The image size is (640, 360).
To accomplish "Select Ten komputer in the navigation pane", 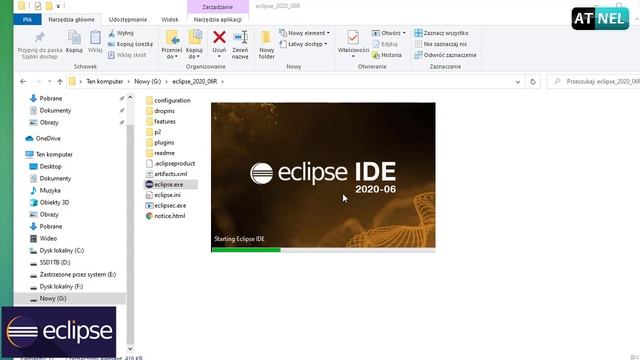I will tap(54, 154).
